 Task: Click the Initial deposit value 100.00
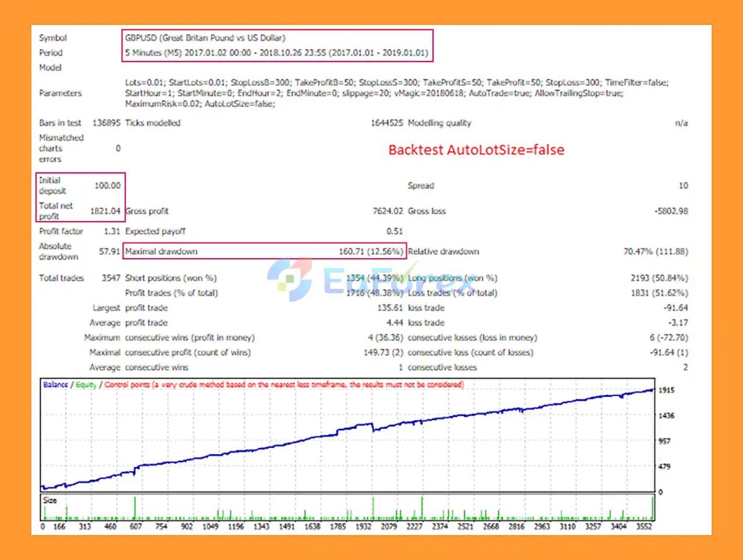(107, 186)
